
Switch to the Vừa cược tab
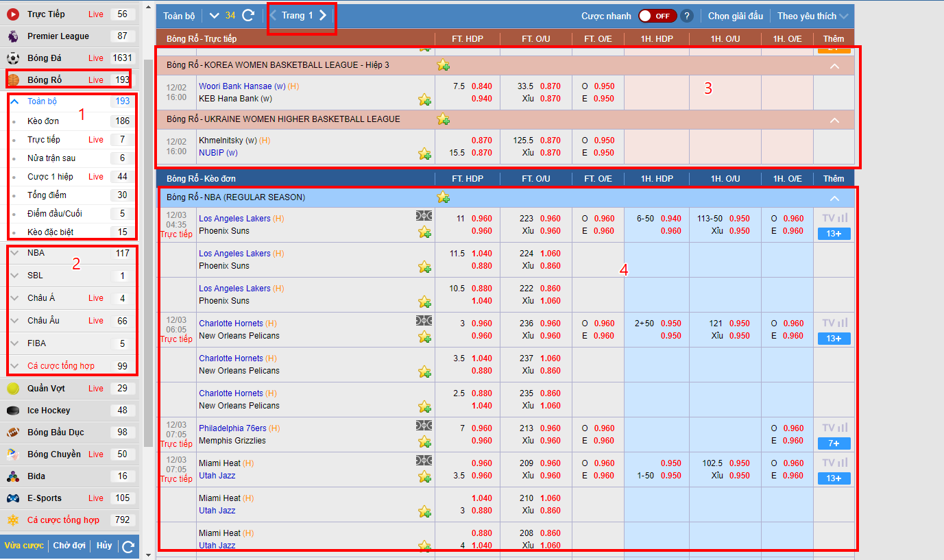[x=24, y=546]
